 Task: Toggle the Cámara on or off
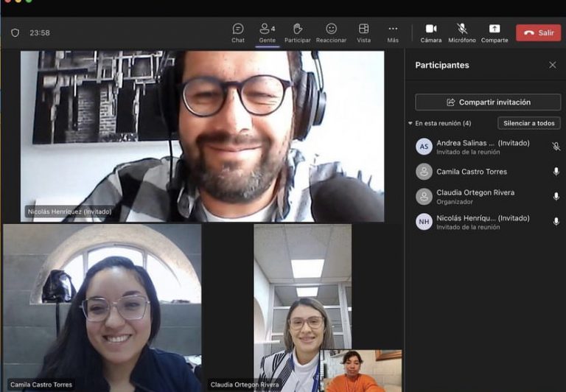[431, 32]
